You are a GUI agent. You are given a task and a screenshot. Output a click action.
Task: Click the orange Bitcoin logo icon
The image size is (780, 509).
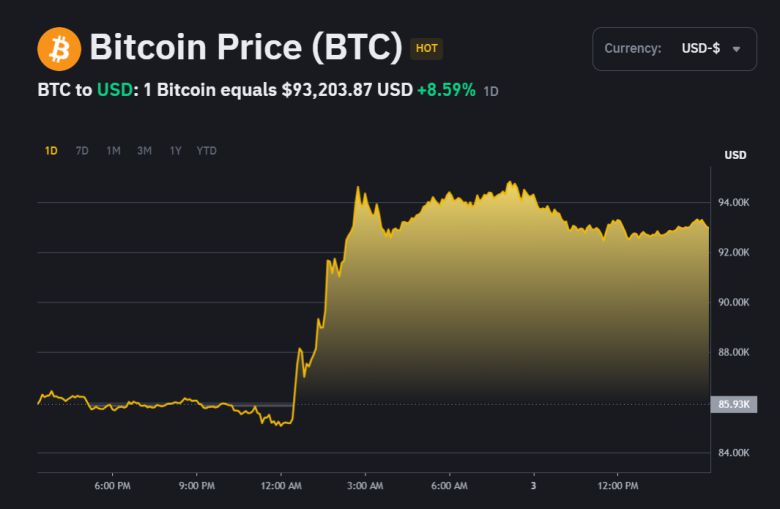(x=59, y=49)
